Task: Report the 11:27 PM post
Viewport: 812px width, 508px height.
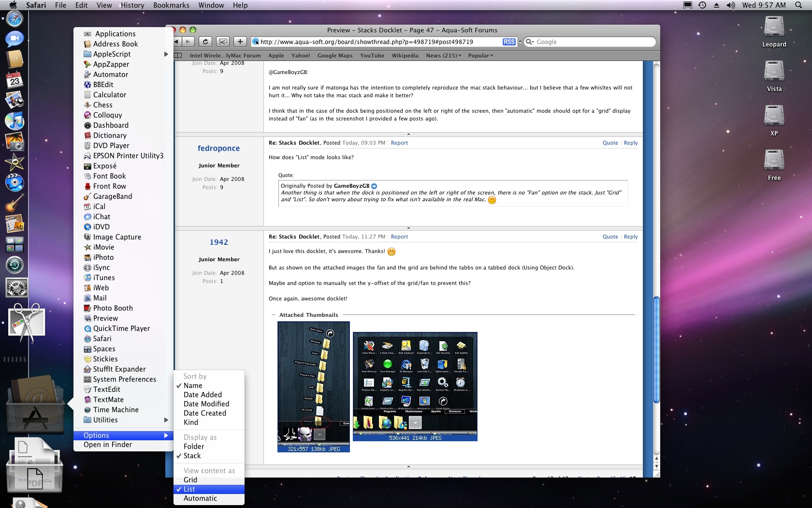Action: pyautogui.click(x=399, y=237)
